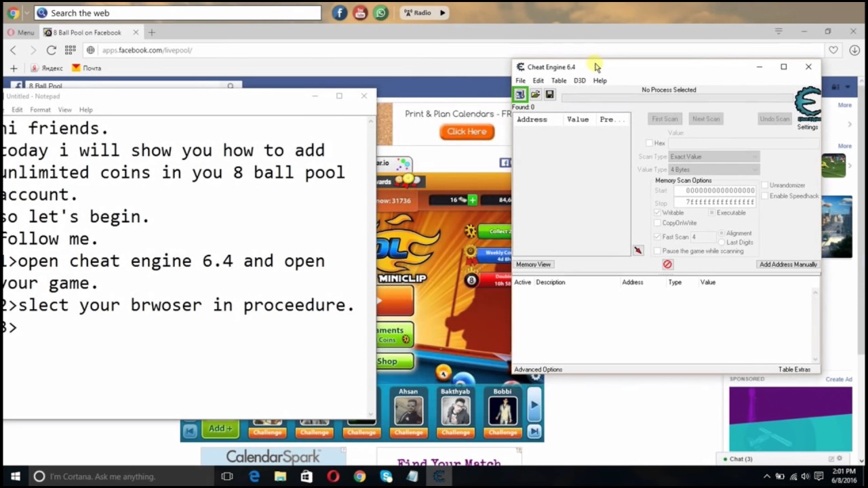Click Cheat Engine icon in the taskbar
868x488 pixels.
439,476
